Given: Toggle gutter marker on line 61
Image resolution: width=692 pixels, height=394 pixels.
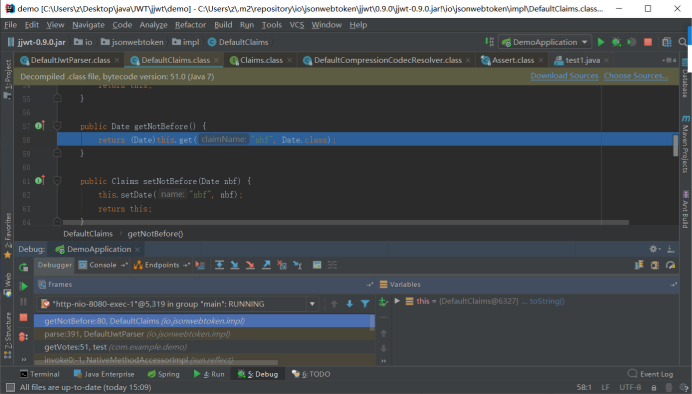Looking at the screenshot, I should (x=40, y=180).
